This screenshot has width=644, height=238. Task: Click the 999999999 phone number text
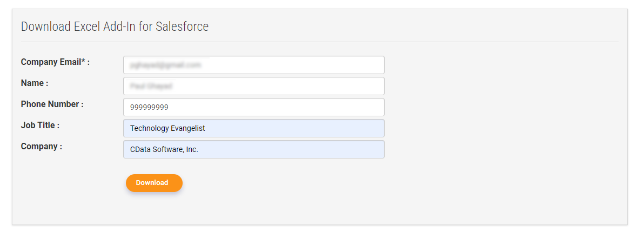149,107
